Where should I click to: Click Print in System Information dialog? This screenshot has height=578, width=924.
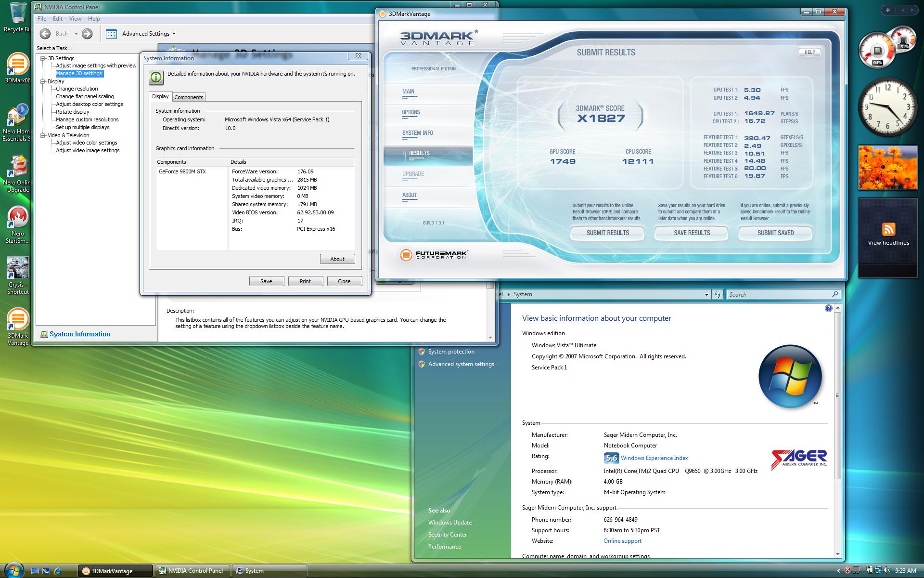coord(305,281)
